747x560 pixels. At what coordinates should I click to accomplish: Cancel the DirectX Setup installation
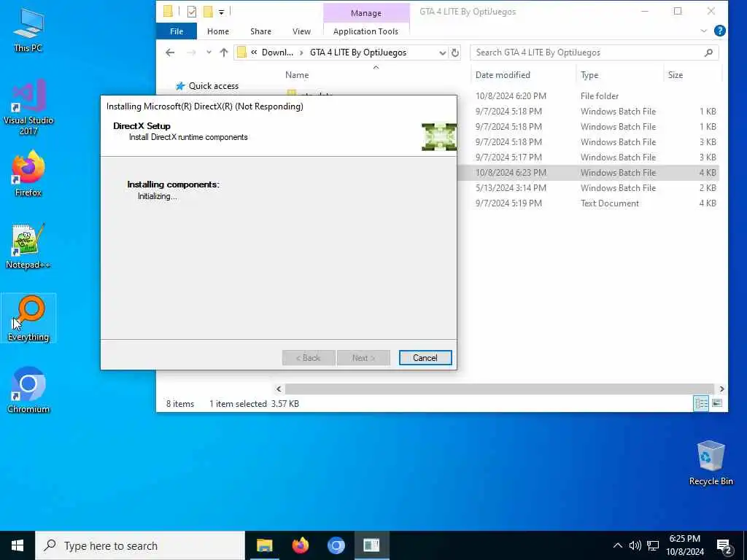pos(425,357)
